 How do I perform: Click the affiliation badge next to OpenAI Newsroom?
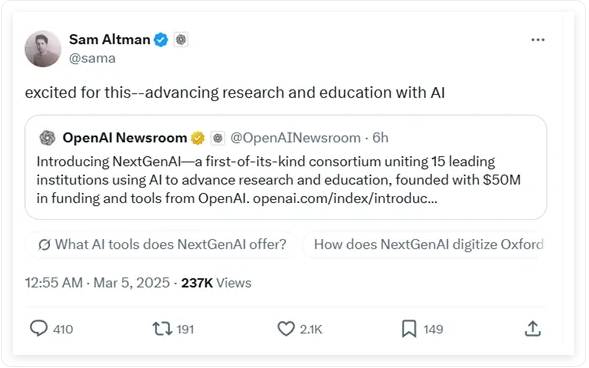coord(217,138)
